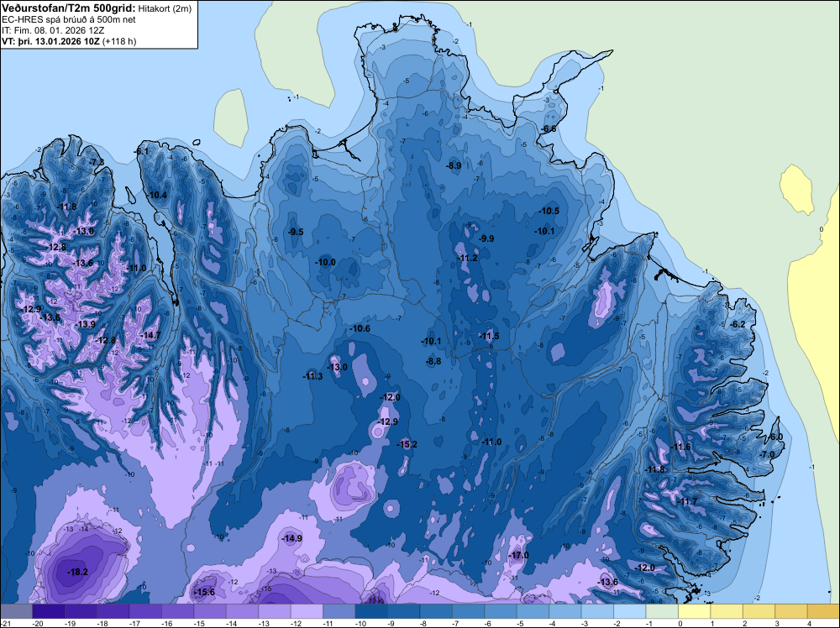Click the legend swatch labeled -10
This screenshot has width=840, height=628.
pyautogui.click(x=371, y=611)
